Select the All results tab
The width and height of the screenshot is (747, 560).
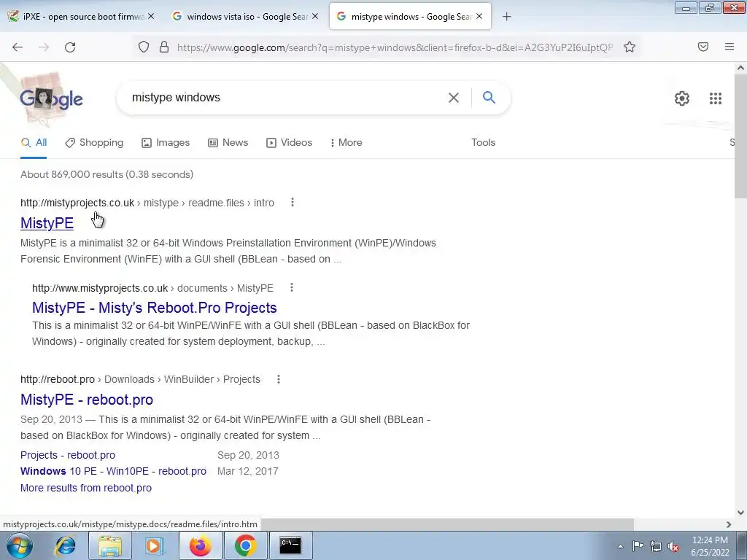click(34, 142)
